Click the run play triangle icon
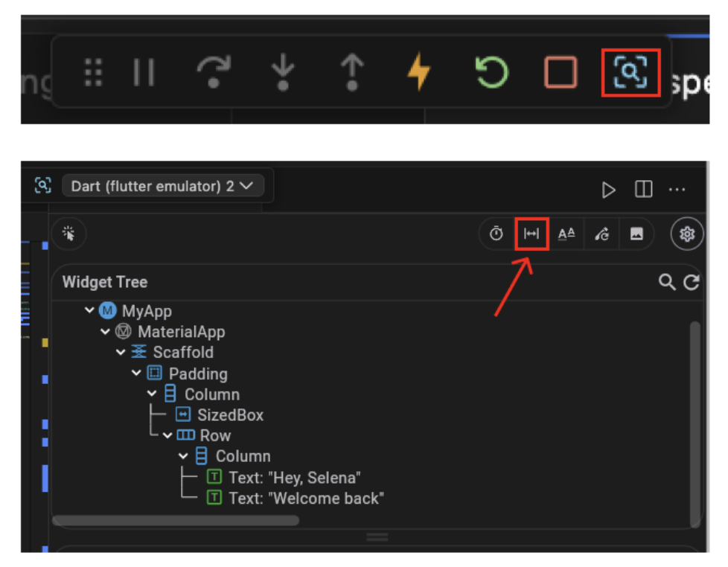This screenshot has height=567, width=728. point(608,190)
